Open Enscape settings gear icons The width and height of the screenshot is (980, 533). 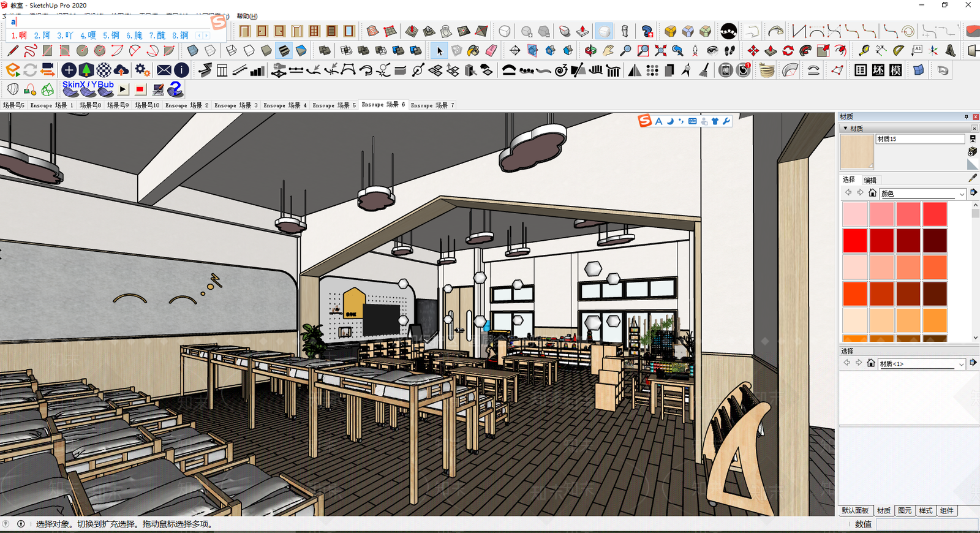pos(143,70)
